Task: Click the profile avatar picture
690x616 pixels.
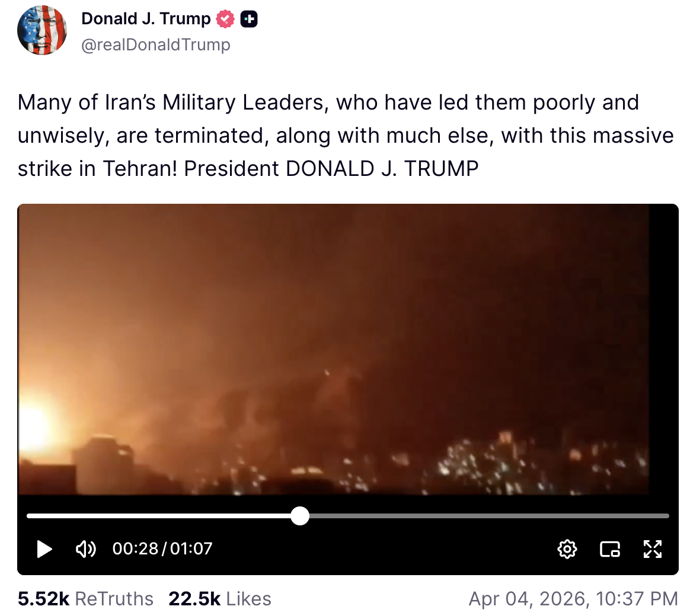Action: 42,30
